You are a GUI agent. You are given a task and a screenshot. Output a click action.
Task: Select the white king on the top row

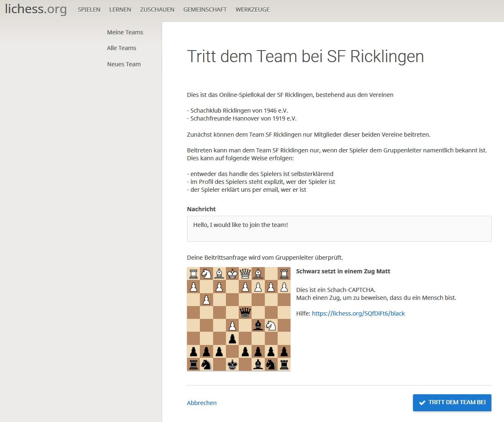point(233,273)
